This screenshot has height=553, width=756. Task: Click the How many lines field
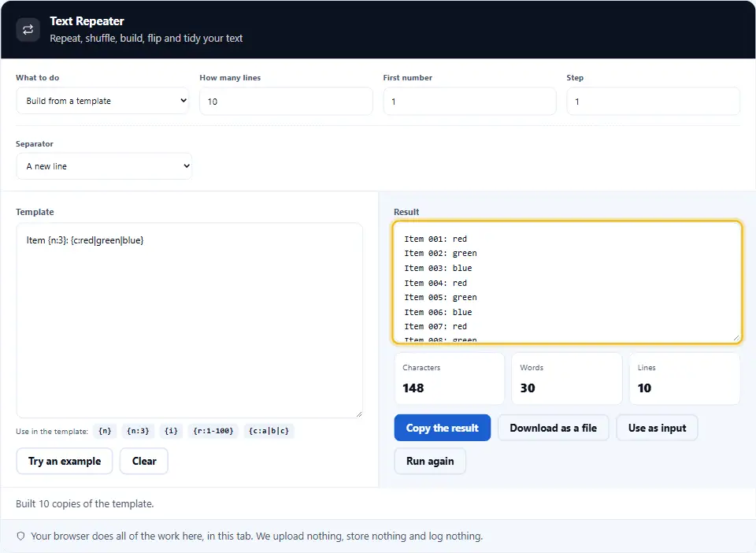pyautogui.click(x=286, y=102)
